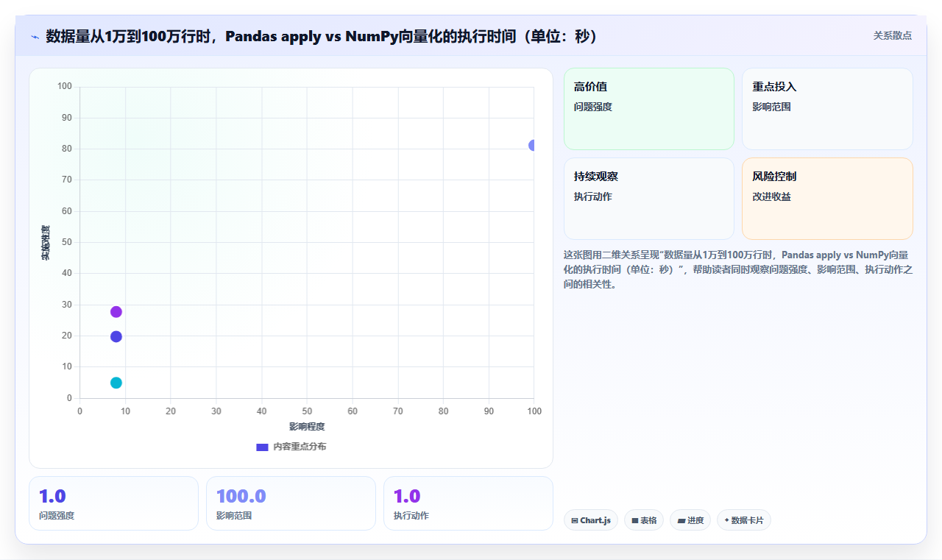Click the 数据卡片 tag chip
This screenshot has height=560, width=942.
pos(744,520)
